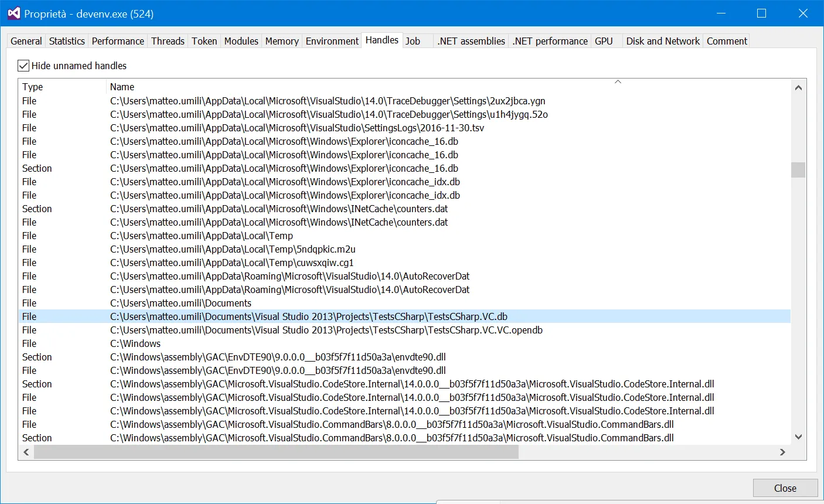Show the Memory tab

click(282, 41)
